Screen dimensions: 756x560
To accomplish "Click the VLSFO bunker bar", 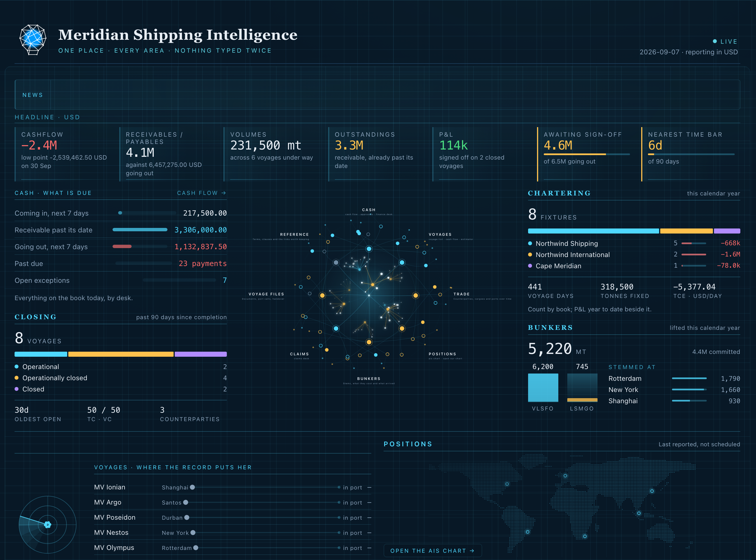I will [543, 388].
